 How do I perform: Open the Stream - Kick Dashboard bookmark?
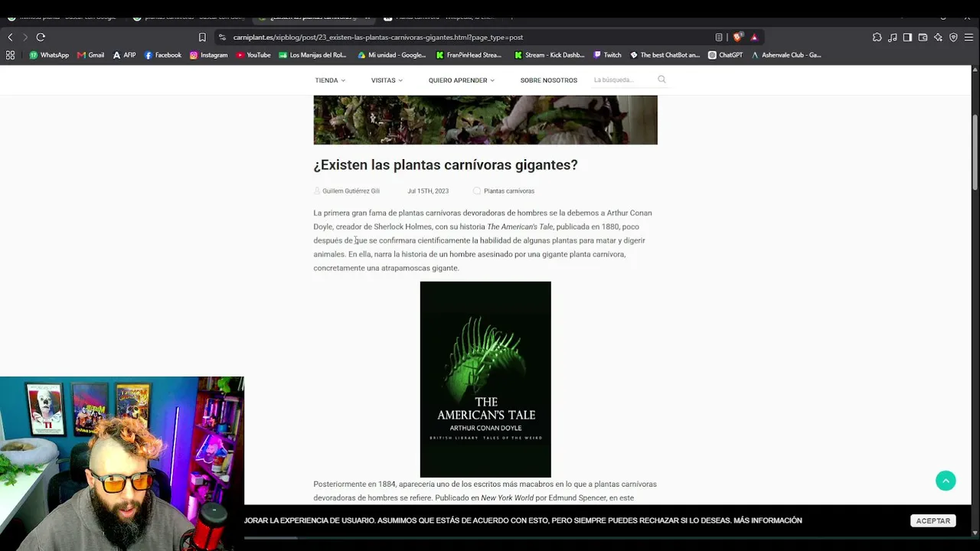click(x=550, y=55)
